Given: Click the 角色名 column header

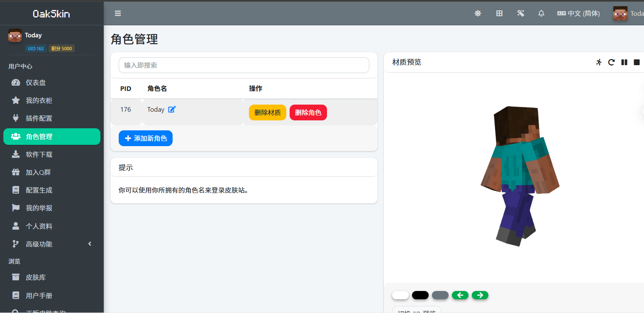Looking at the screenshot, I should [x=157, y=88].
